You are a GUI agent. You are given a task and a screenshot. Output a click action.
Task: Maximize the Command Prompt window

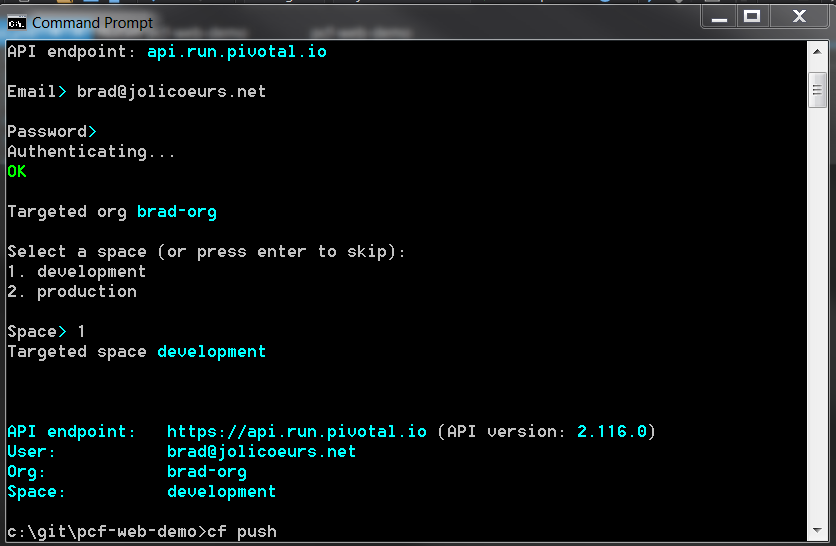pyautogui.click(x=752, y=17)
